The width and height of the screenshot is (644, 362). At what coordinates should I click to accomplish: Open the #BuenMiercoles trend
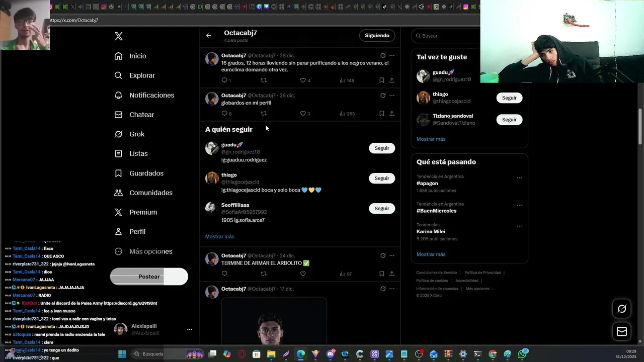click(436, 211)
